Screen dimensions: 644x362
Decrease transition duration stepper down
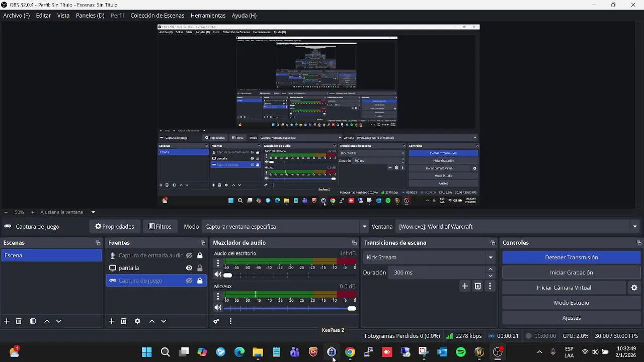(x=491, y=276)
